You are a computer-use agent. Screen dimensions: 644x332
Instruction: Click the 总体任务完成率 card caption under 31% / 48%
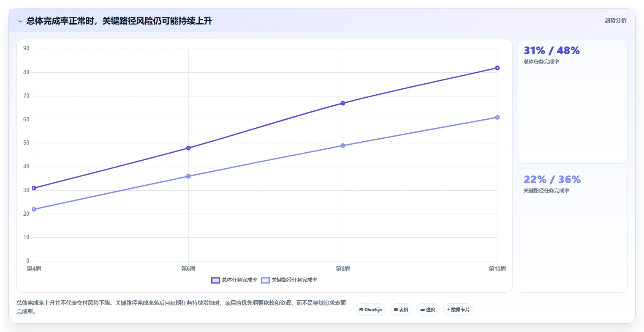pos(541,62)
